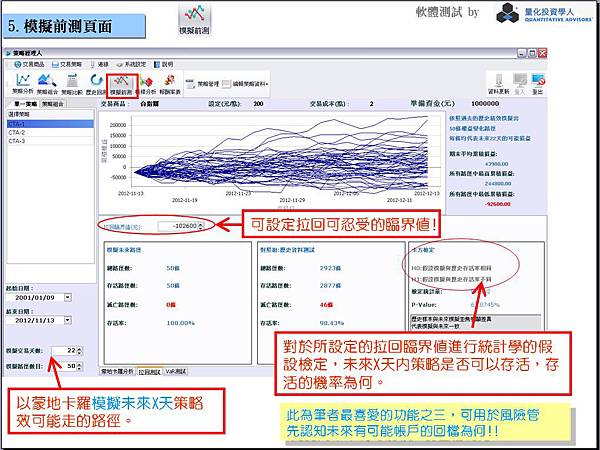Open 交易策略 menu
This screenshot has width=600, height=450.
(67, 64)
